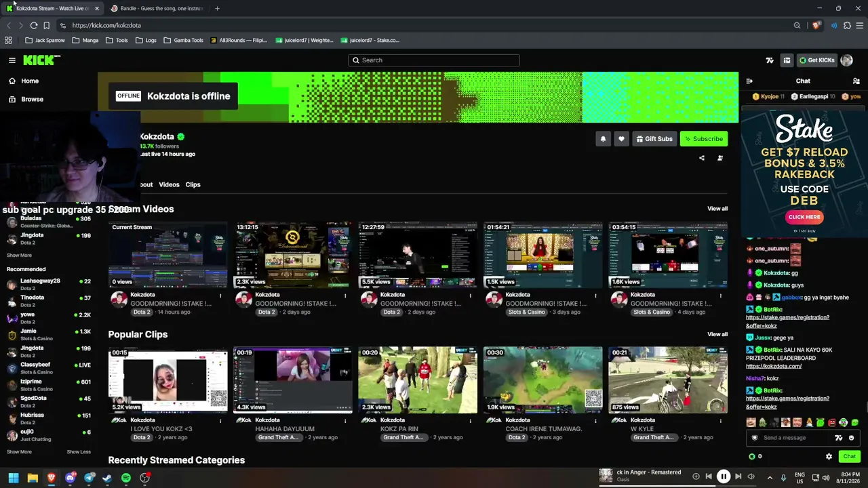Open options for HAHAHA DAYUUUM clip
This screenshot has height=488, width=868.
(x=345, y=421)
